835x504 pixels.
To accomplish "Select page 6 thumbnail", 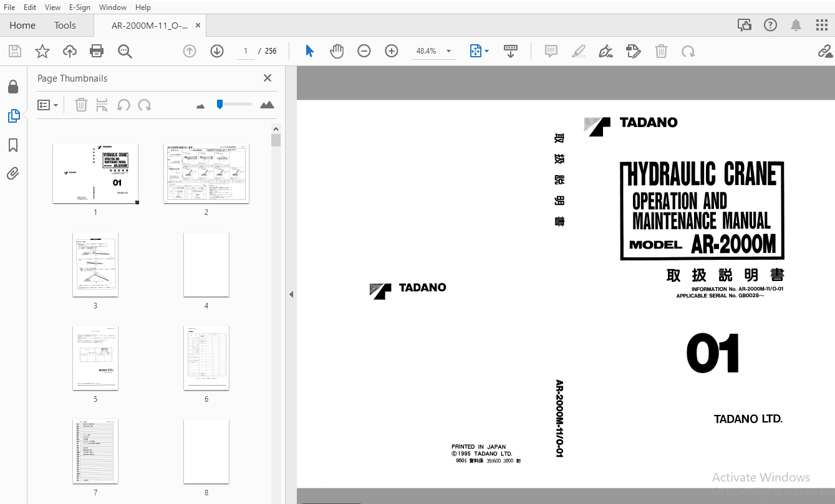I will [206, 358].
